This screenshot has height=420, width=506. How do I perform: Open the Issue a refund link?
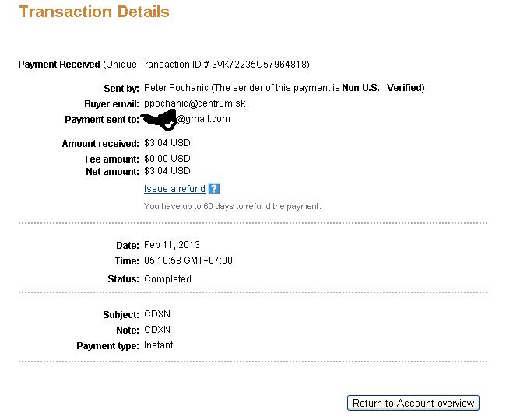[x=174, y=189]
